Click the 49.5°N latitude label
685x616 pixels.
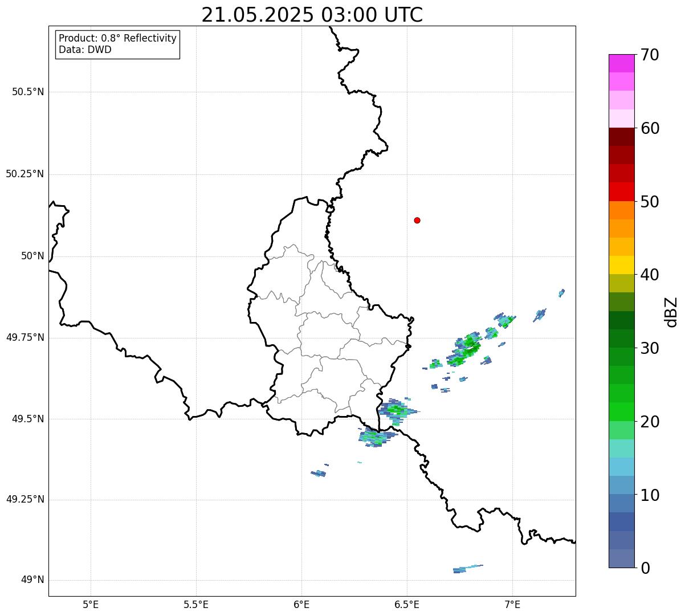coord(28,419)
